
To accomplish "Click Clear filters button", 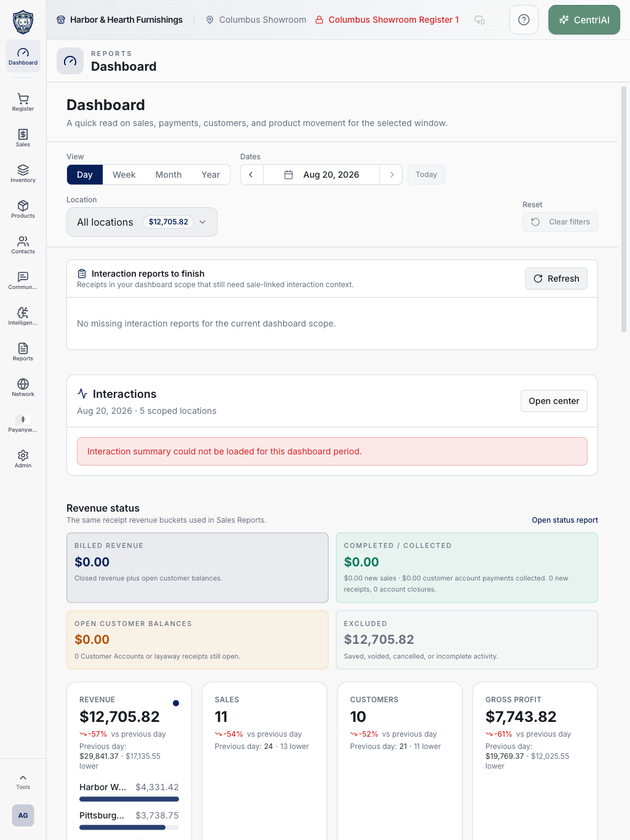I will (x=560, y=222).
